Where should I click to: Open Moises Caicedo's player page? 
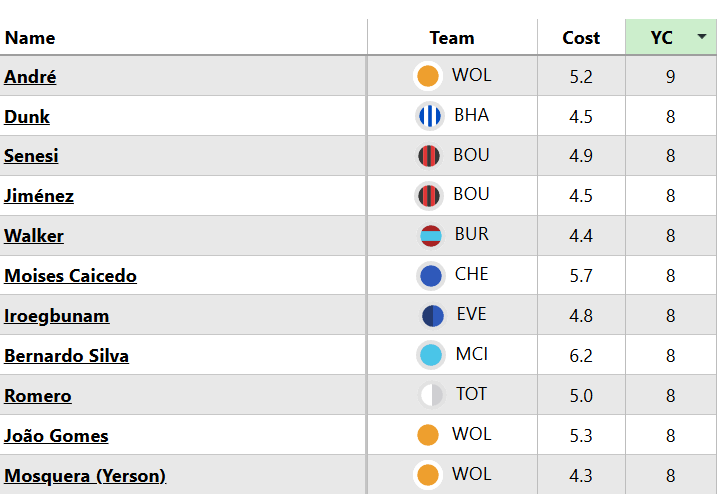70,276
